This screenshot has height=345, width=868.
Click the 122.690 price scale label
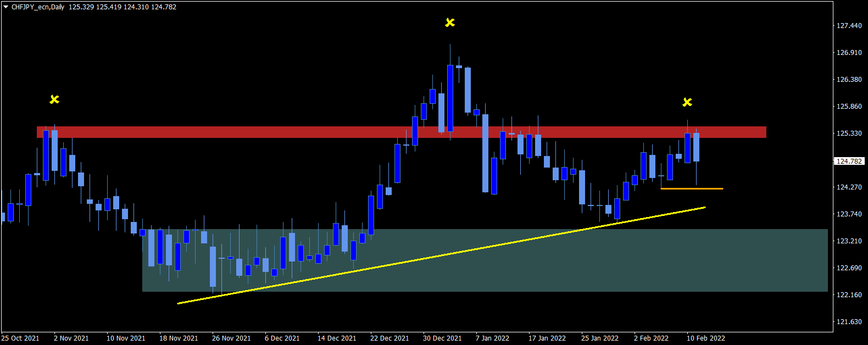[x=849, y=268]
